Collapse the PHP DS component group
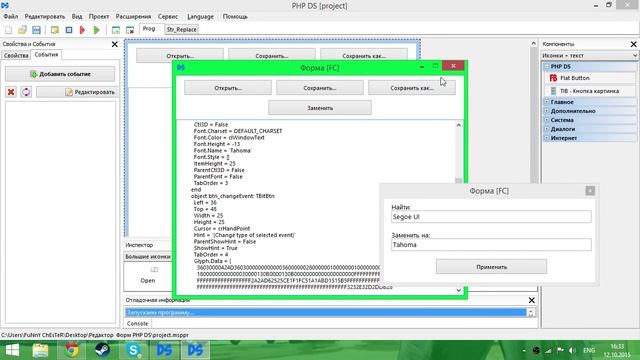Screen dimensions: 640x360 coord(547,67)
